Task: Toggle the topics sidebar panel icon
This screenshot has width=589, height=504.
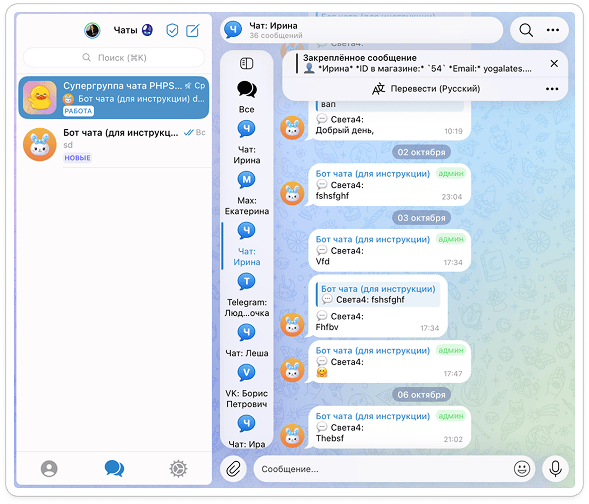Action: pyautogui.click(x=246, y=63)
